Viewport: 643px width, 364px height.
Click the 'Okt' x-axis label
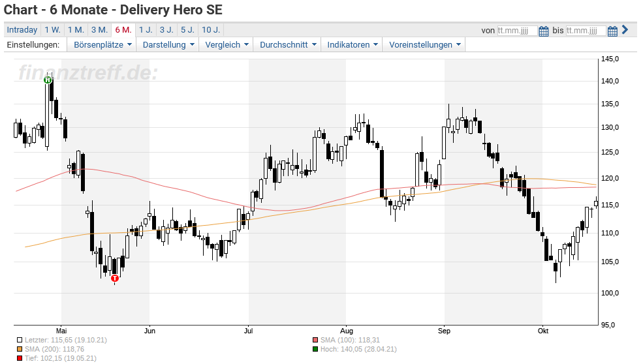[x=543, y=331]
